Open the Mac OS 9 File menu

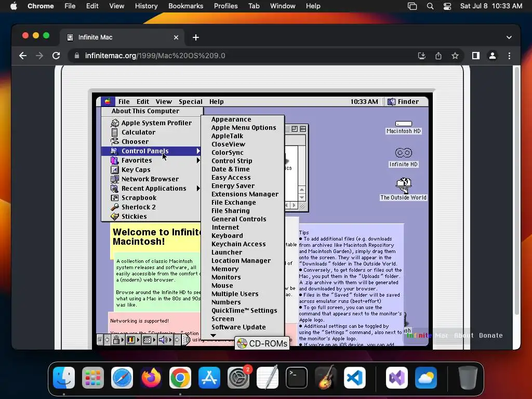pos(124,101)
